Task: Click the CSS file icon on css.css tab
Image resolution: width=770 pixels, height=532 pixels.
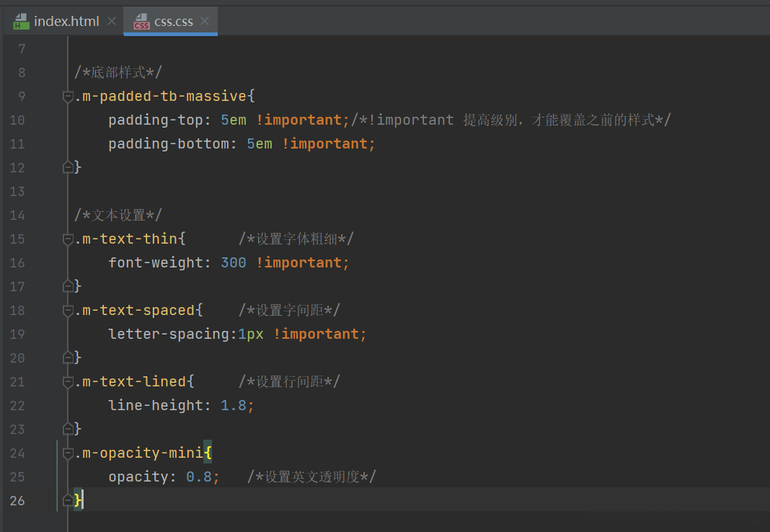Action: point(141,22)
